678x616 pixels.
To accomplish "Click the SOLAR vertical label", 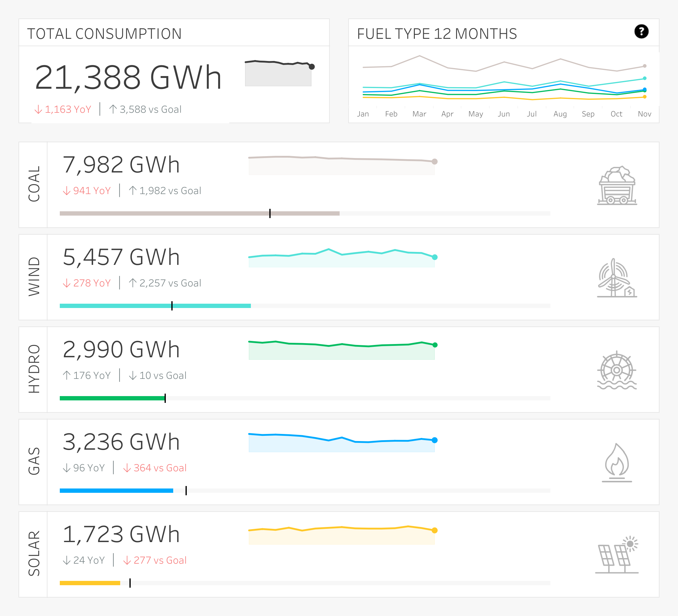I will tap(34, 553).
